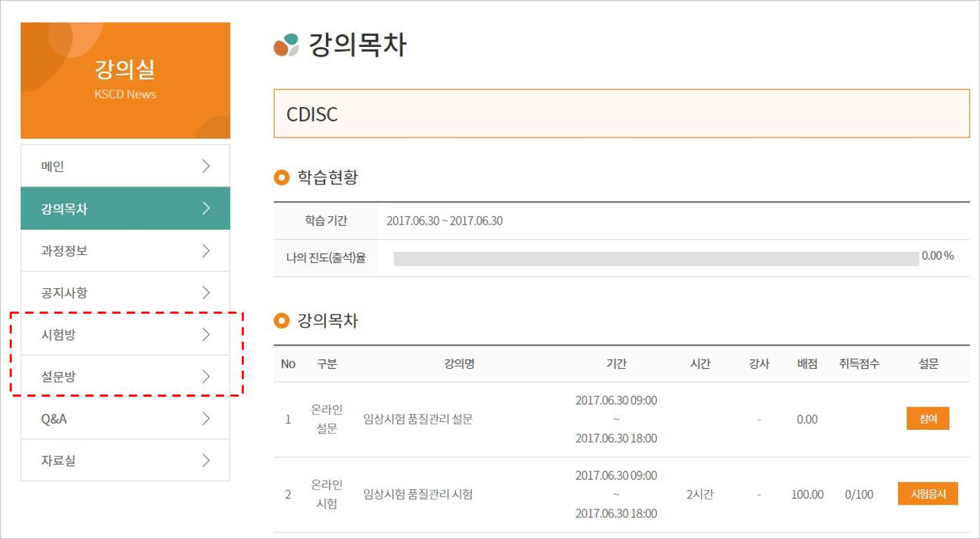Open the 시험방 menu item

click(x=125, y=334)
